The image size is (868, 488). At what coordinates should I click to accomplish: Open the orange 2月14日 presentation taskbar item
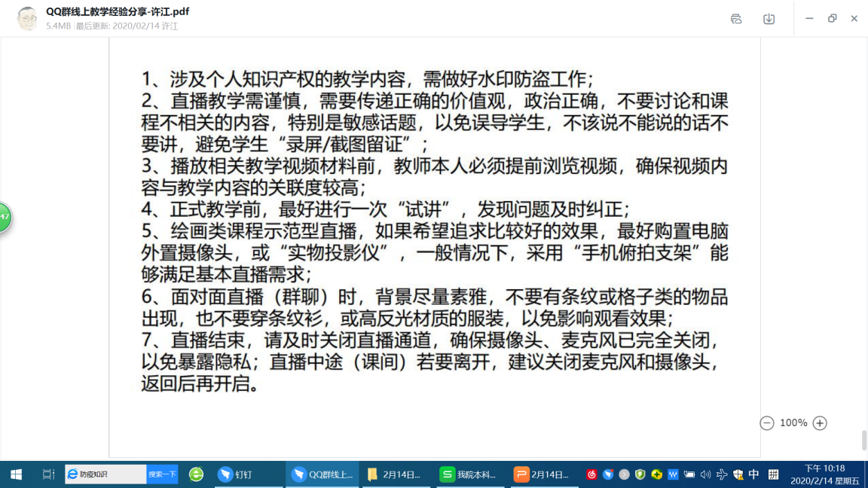pos(542,474)
